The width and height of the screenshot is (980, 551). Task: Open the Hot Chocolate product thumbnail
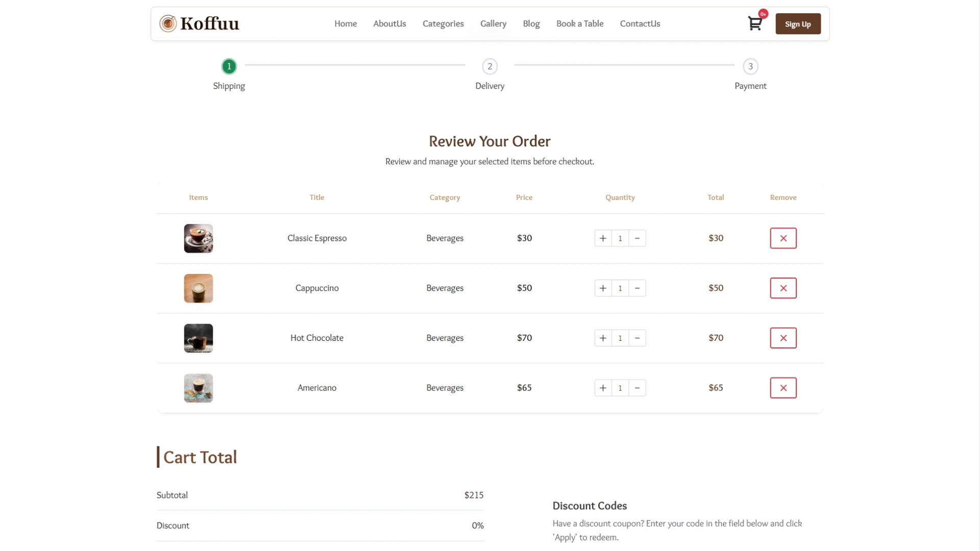pos(199,338)
